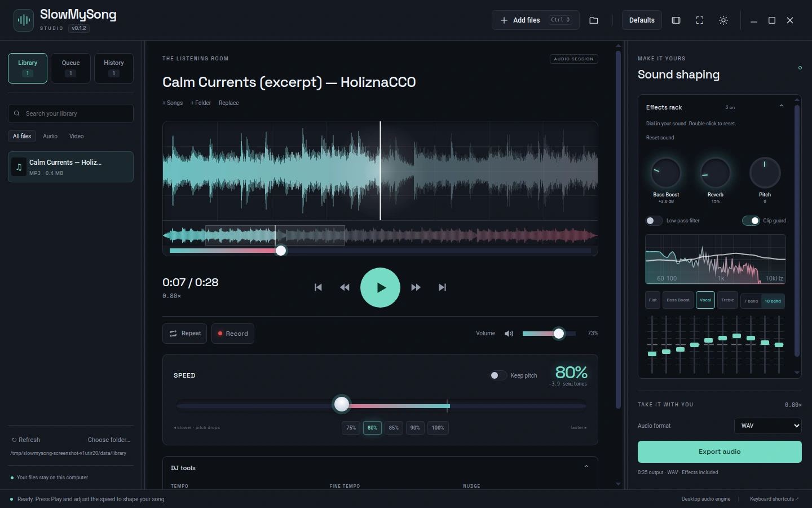Click the Audio Session badge
The width and height of the screenshot is (812, 508).
click(x=573, y=59)
